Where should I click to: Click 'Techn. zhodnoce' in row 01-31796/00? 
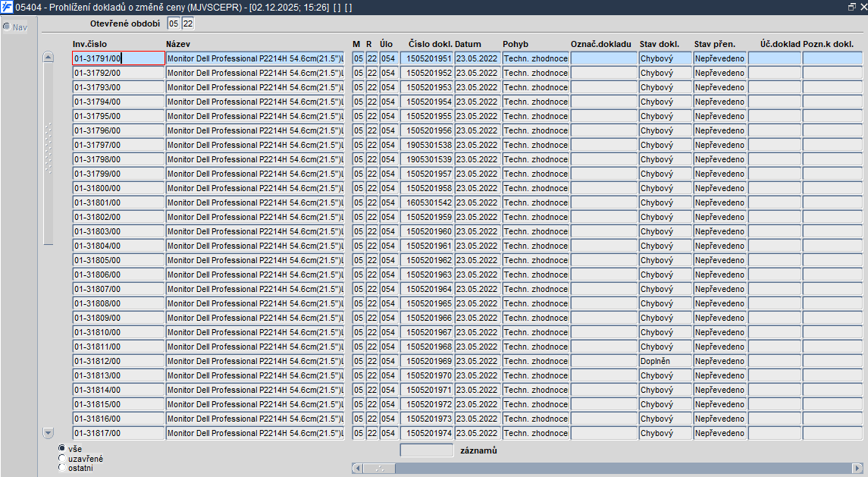pos(535,130)
